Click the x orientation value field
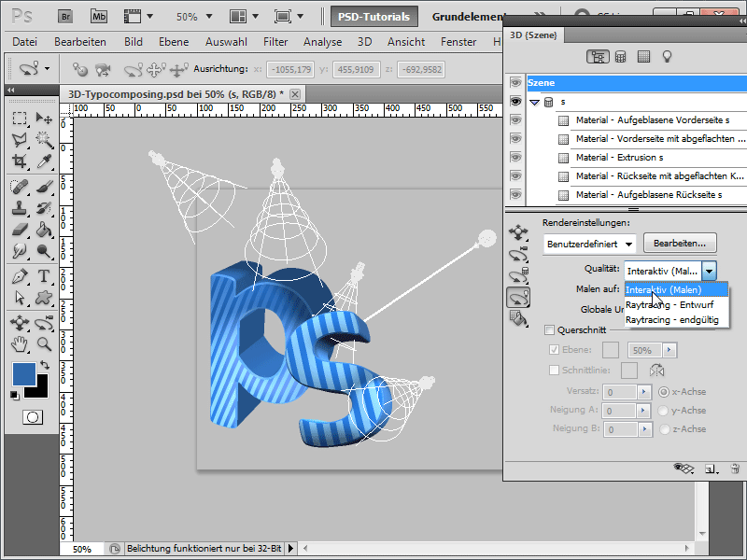Image resolution: width=747 pixels, height=560 pixels. [x=290, y=69]
